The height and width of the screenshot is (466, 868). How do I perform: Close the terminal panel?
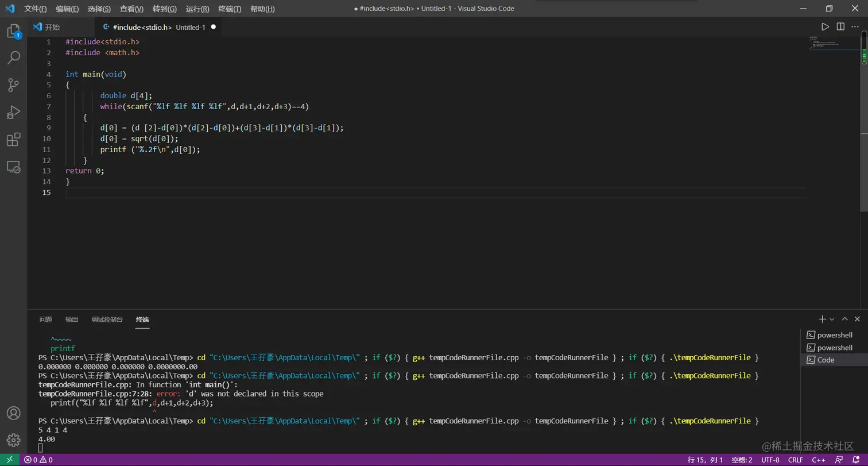pyautogui.click(x=858, y=319)
